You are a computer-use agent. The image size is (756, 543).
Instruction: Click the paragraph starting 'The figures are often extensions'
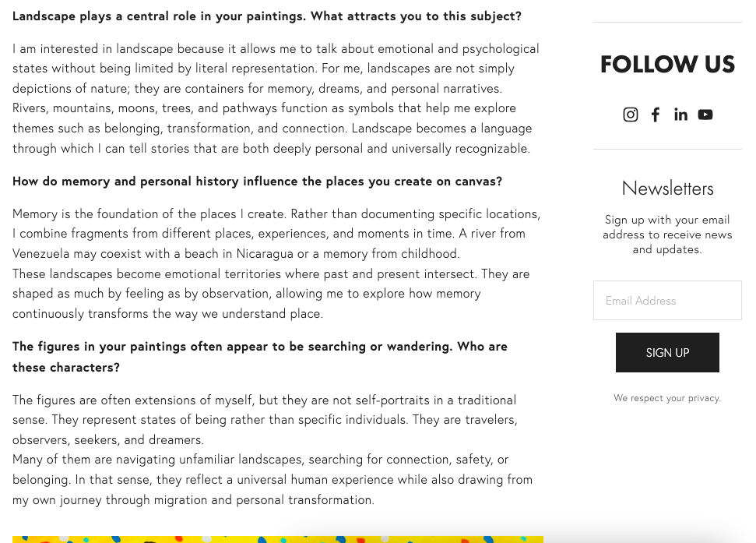coord(265,420)
